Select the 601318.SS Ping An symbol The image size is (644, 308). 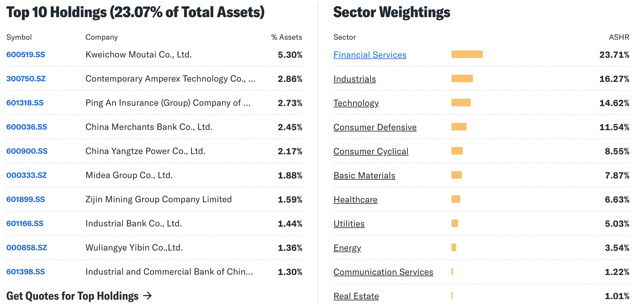[25, 103]
